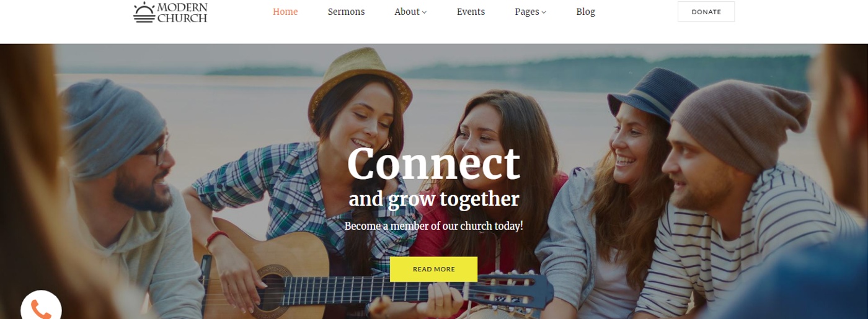Click the Modern Church logo text
The image size is (868, 319).
[x=182, y=12]
